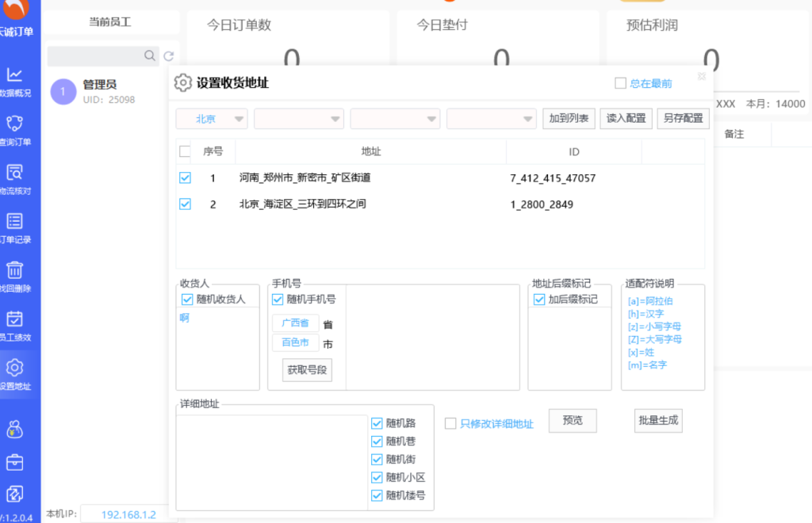Toggle the 只修改详细地址 checkbox
Screen dimensions: 812x523
[x=450, y=424]
